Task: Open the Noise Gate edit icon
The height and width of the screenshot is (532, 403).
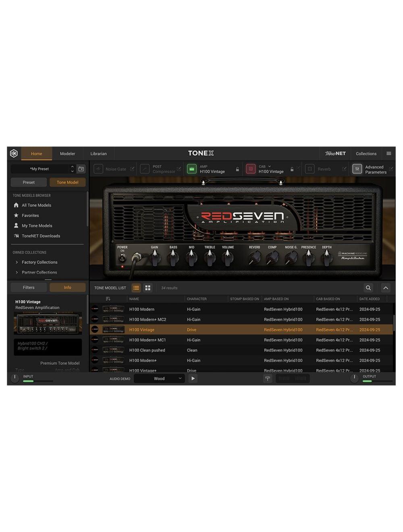Action: pyautogui.click(x=132, y=169)
